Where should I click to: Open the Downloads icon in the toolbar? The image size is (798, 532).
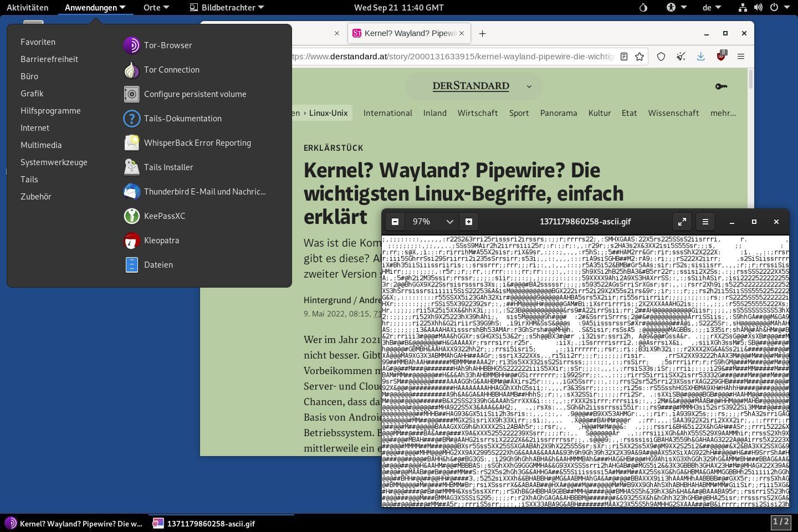tap(701, 56)
